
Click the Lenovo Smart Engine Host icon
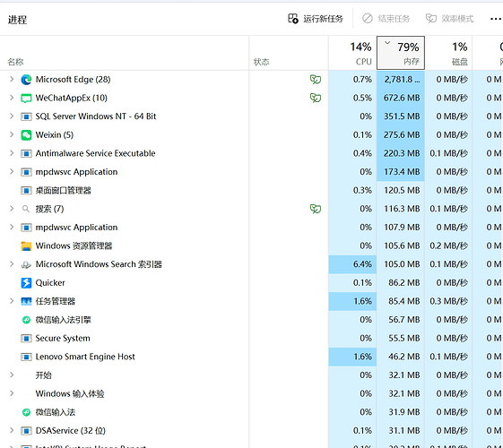pos(26,357)
